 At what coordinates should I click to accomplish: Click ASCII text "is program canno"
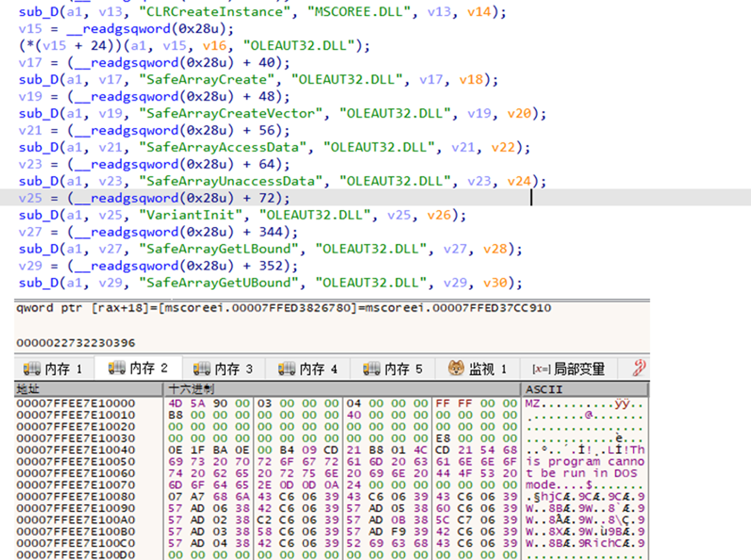(585, 462)
